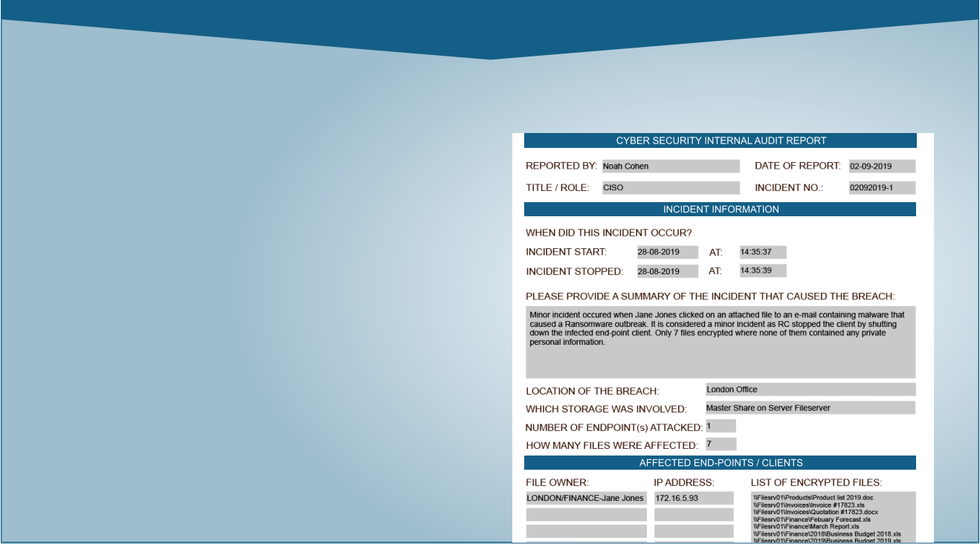Screen dimensions: 980x544
Task: Click the Incident Start date field
Action: 666,251
